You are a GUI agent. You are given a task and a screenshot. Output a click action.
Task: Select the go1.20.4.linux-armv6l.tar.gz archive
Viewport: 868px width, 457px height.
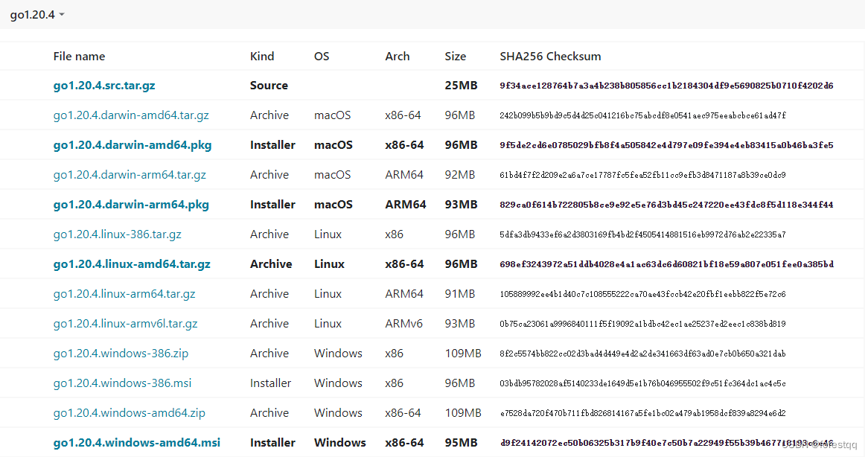coord(125,323)
